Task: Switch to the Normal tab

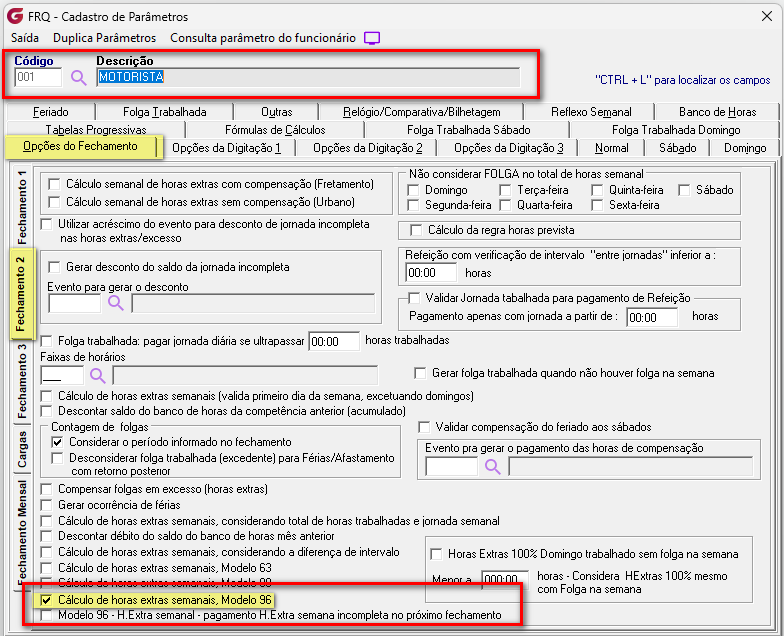Action: point(612,148)
